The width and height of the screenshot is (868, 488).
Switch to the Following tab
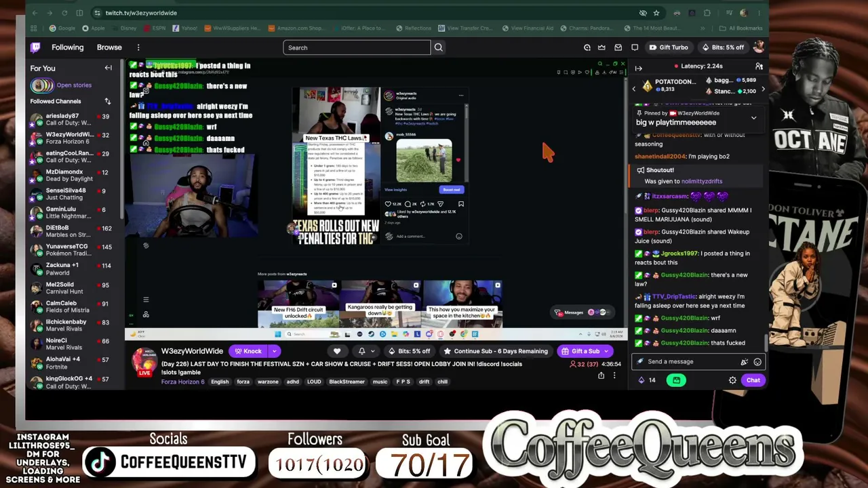coord(68,47)
